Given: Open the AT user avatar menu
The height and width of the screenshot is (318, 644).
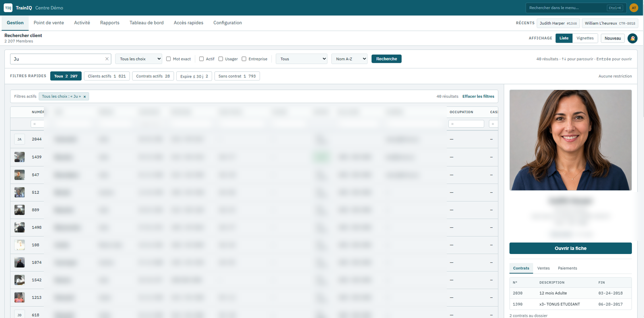Looking at the screenshot, I should [634, 8].
